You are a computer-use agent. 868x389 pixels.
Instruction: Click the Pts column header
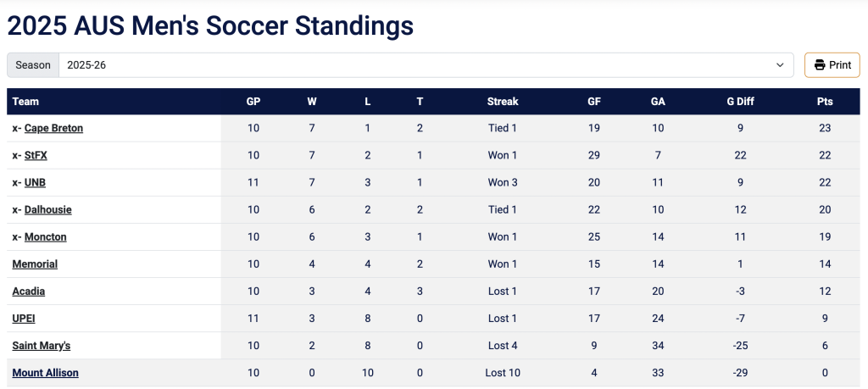point(825,101)
